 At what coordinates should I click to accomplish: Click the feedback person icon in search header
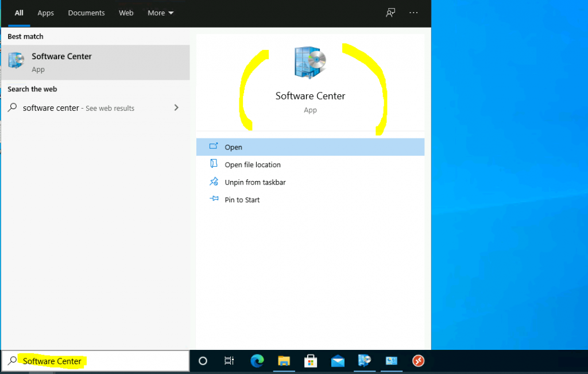(390, 13)
